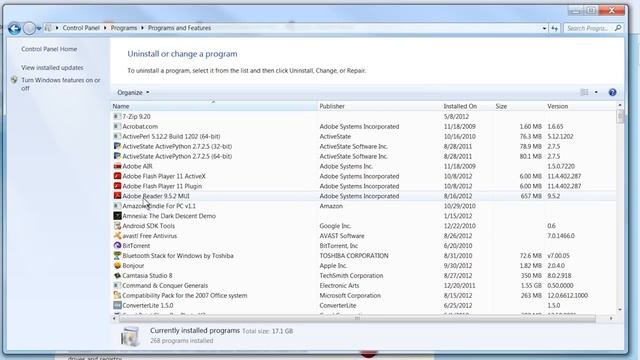Click TechSmith Corporation publisher cell
This screenshot has width=640, height=360.
click(351, 276)
